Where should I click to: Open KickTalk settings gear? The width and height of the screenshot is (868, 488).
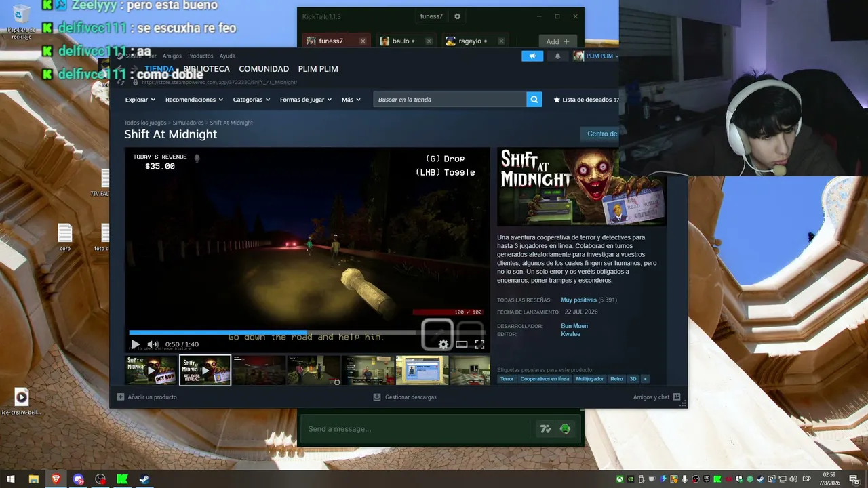point(457,16)
